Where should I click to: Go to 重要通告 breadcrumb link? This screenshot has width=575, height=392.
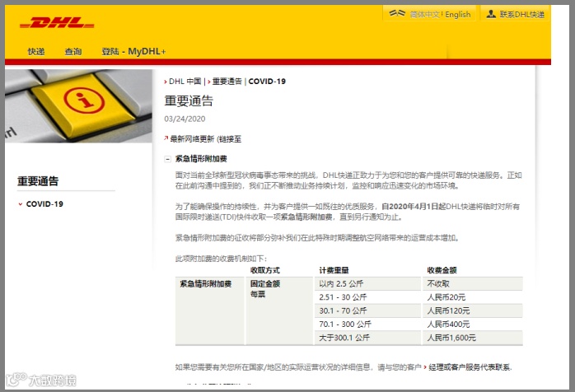click(227, 82)
